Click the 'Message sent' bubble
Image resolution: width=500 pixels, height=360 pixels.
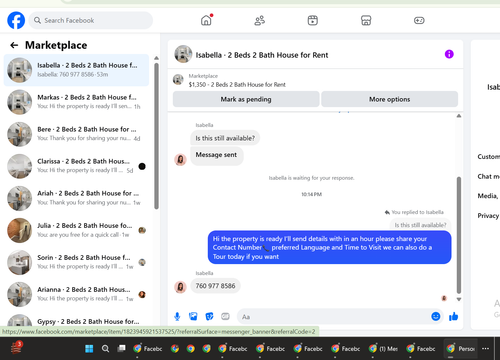pyautogui.click(x=216, y=155)
